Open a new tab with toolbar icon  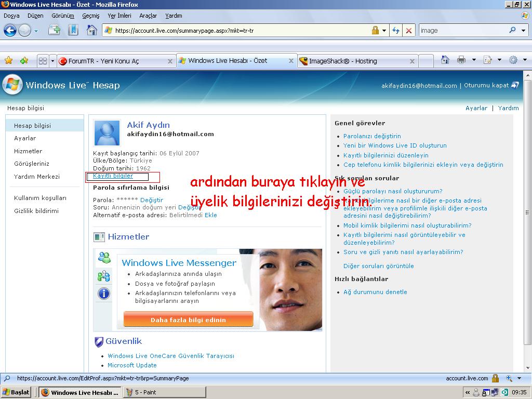pyautogui.click(x=54, y=30)
